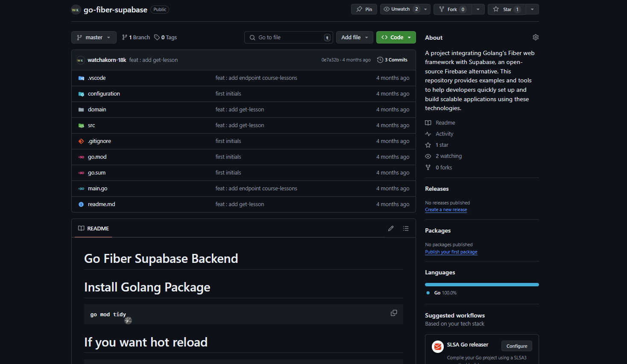
Task: Click the main.go file icon
Action: [81, 189]
